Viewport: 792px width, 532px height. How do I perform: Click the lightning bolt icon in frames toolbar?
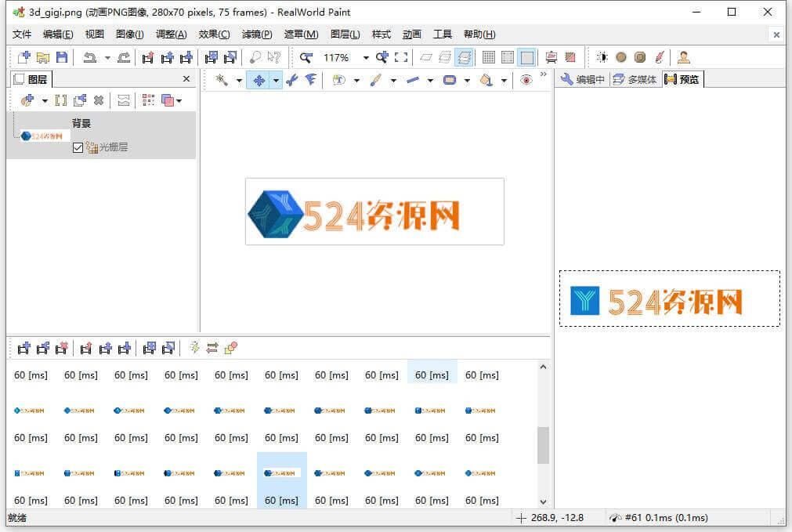point(194,348)
